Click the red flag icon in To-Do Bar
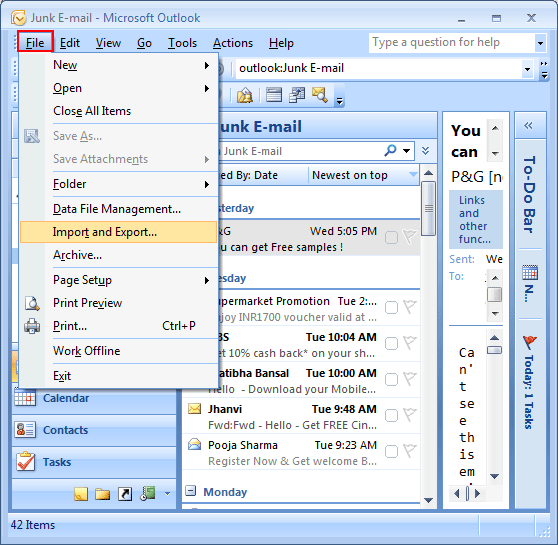 click(x=530, y=342)
